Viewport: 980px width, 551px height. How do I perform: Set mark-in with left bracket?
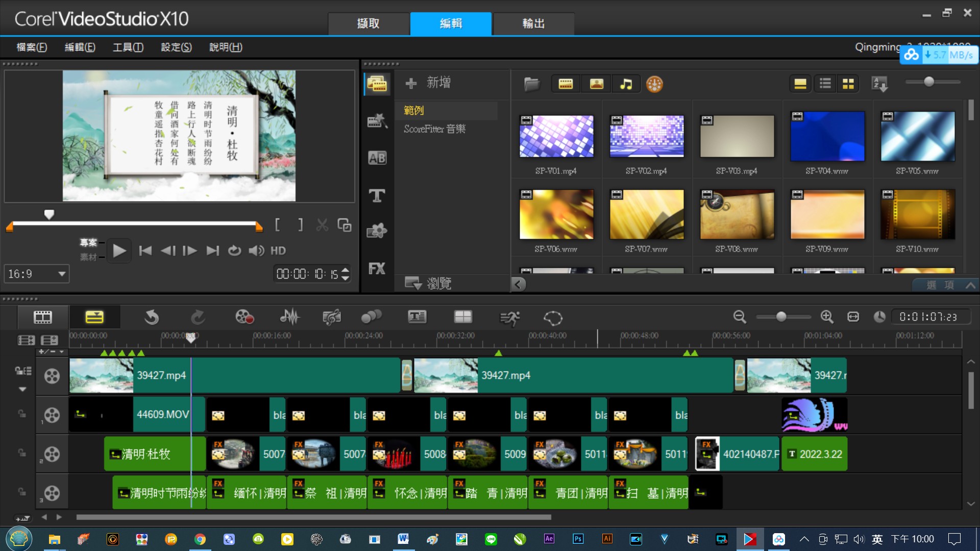(278, 224)
